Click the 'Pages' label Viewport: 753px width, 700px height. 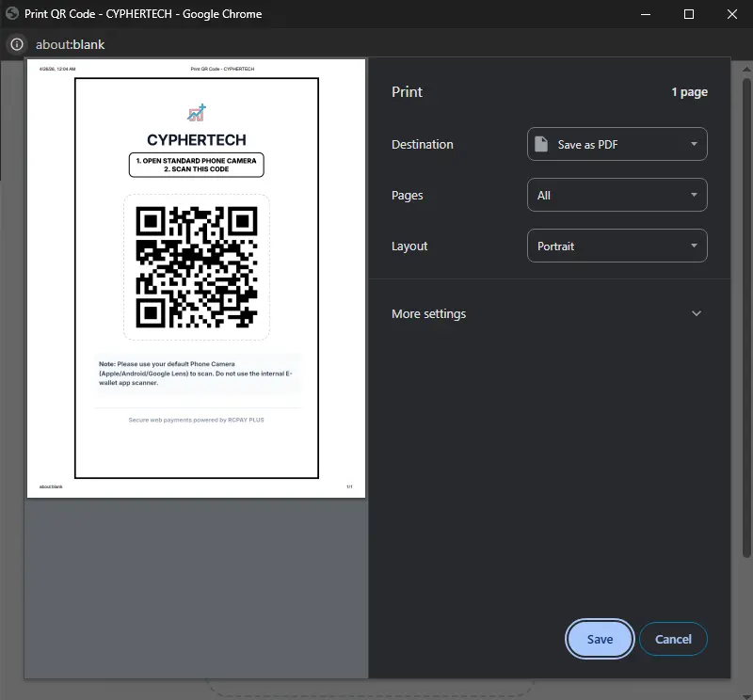[408, 196]
